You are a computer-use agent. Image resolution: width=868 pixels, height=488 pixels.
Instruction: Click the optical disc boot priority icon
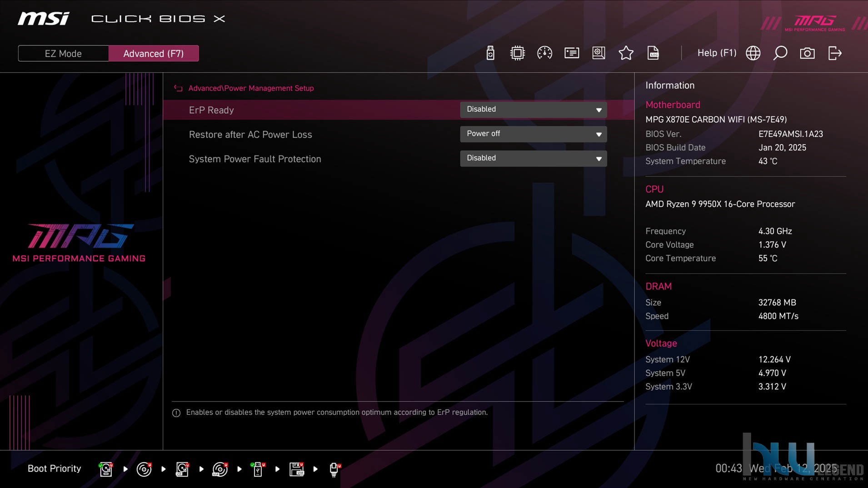(144, 469)
